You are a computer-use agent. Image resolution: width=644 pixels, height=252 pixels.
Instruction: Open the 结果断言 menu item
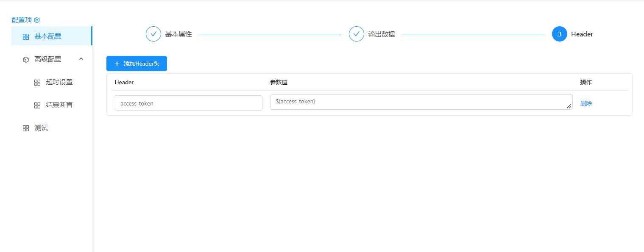point(59,105)
